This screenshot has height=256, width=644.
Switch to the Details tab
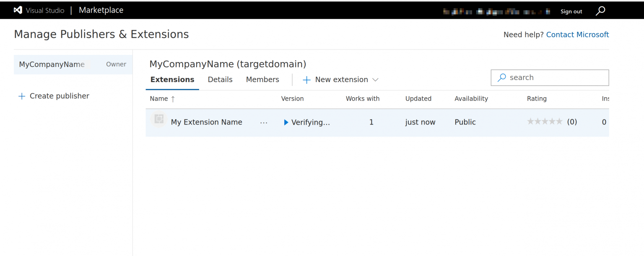220,79
